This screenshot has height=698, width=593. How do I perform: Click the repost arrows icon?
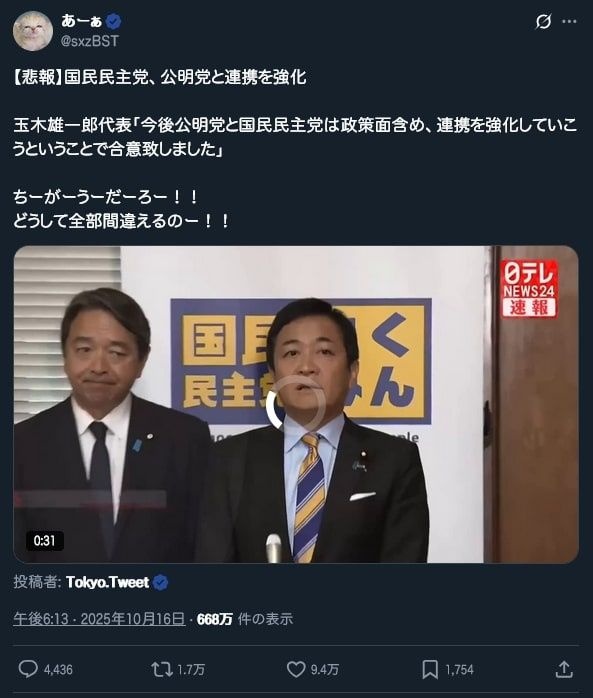pos(162,669)
